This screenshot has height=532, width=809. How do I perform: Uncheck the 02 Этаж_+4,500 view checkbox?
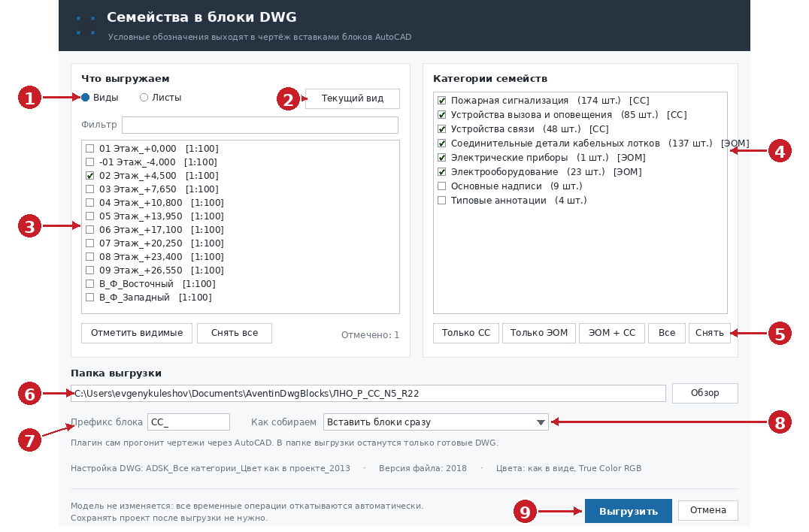click(89, 176)
